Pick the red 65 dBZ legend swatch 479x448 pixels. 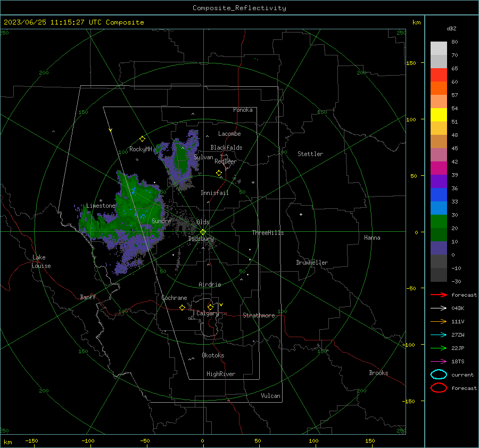(x=439, y=75)
